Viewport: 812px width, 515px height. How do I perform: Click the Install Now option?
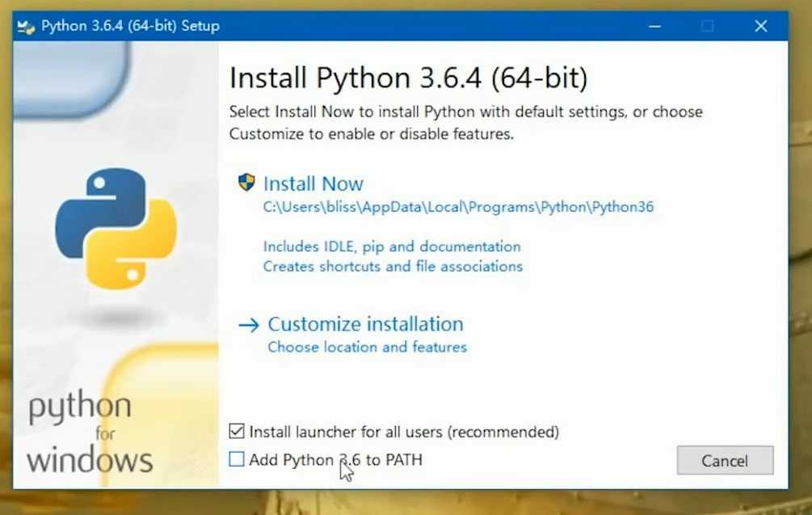(313, 184)
